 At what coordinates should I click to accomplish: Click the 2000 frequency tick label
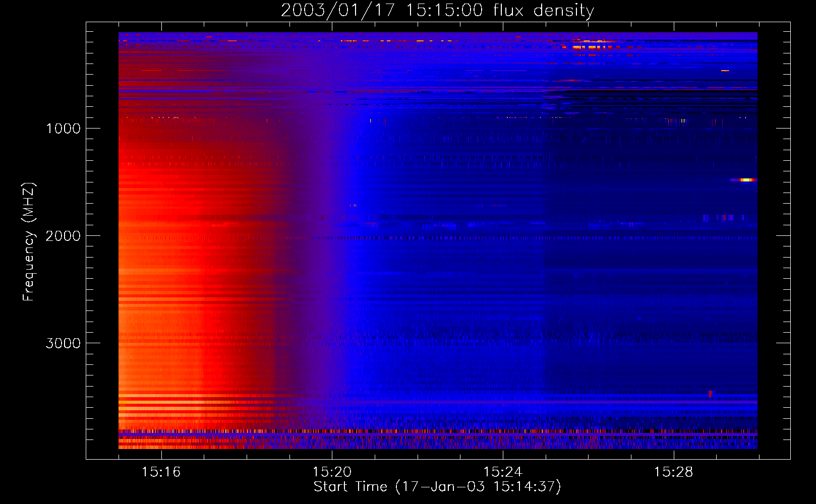pyautogui.click(x=63, y=236)
